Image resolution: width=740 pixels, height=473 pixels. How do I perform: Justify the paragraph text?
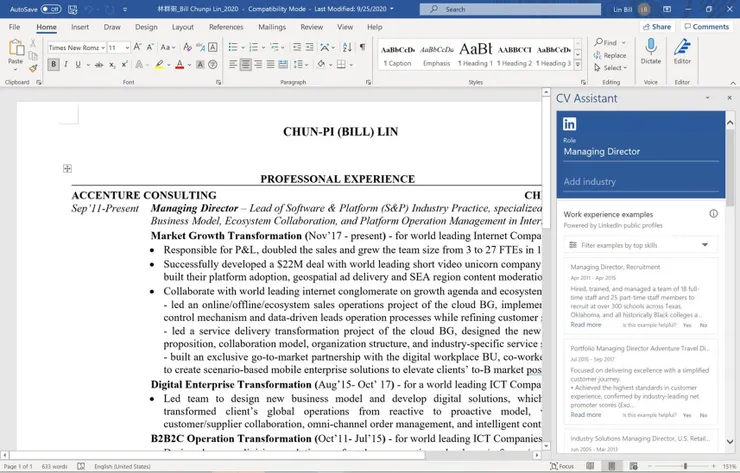tap(270, 64)
